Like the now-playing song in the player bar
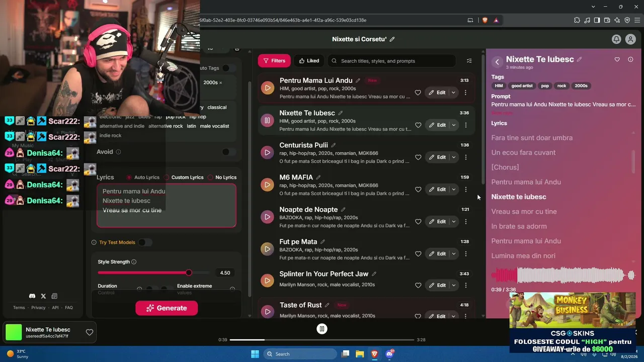The width and height of the screenshot is (644, 362). click(x=89, y=332)
